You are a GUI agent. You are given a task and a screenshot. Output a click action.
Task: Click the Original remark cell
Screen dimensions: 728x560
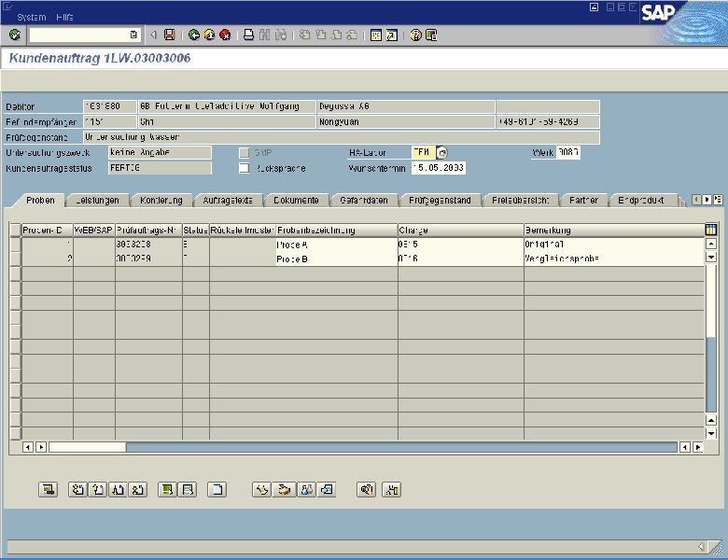pyautogui.click(x=614, y=245)
